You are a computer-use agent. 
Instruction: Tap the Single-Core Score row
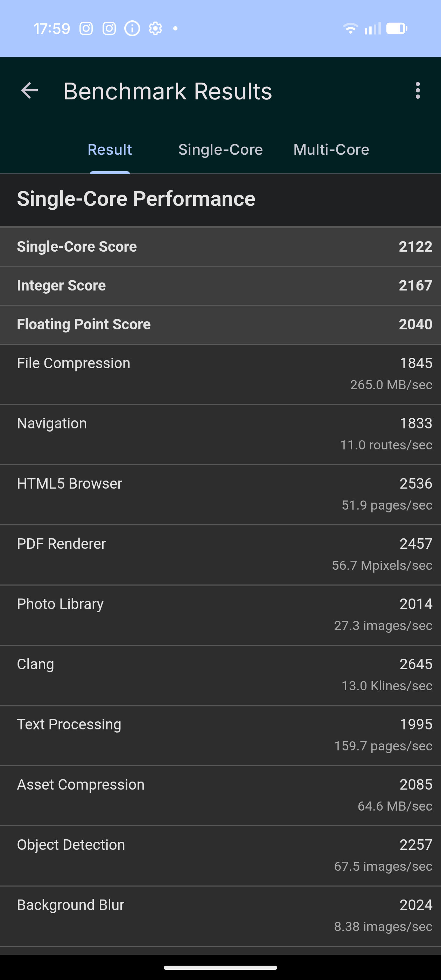220,247
